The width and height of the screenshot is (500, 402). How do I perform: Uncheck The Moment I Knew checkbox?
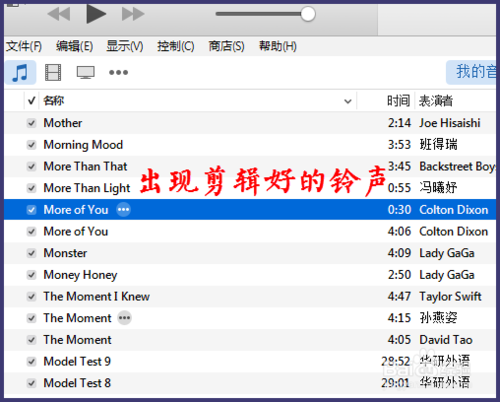(31, 296)
